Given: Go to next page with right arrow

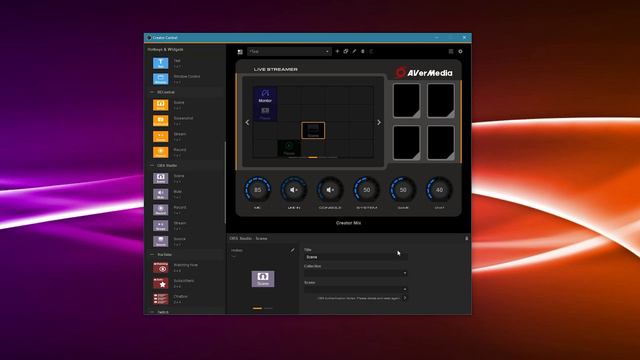Looking at the screenshot, I should pos(379,122).
